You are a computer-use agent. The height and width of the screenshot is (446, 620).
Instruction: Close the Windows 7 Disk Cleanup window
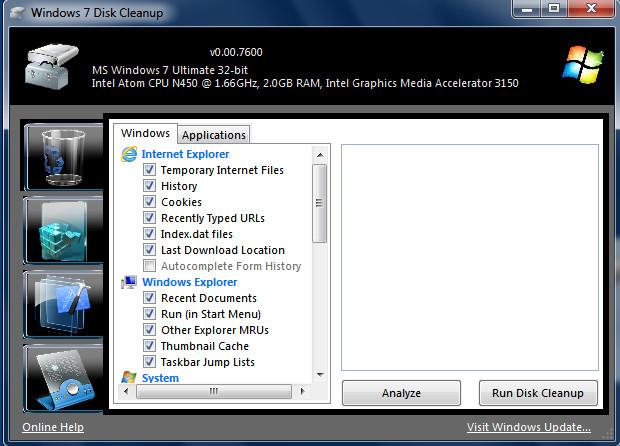coord(592,9)
